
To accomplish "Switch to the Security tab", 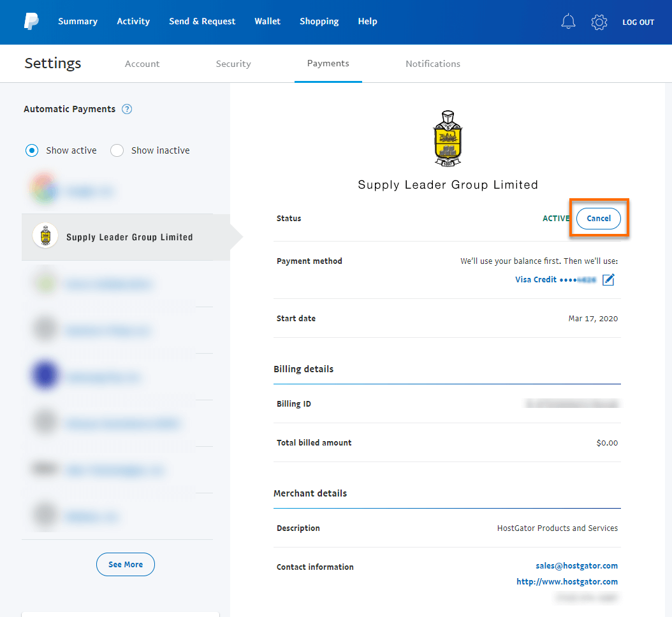I will tap(233, 64).
